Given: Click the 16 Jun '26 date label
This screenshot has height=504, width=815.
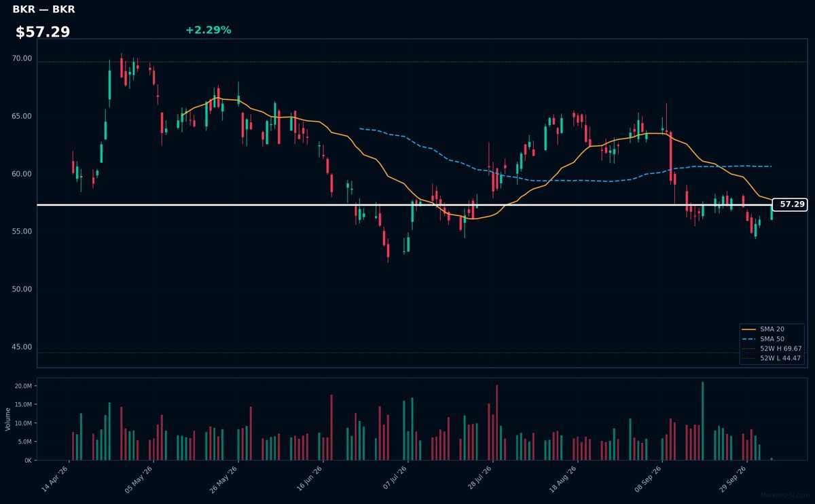Looking at the screenshot, I should pyautogui.click(x=309, y=479).
